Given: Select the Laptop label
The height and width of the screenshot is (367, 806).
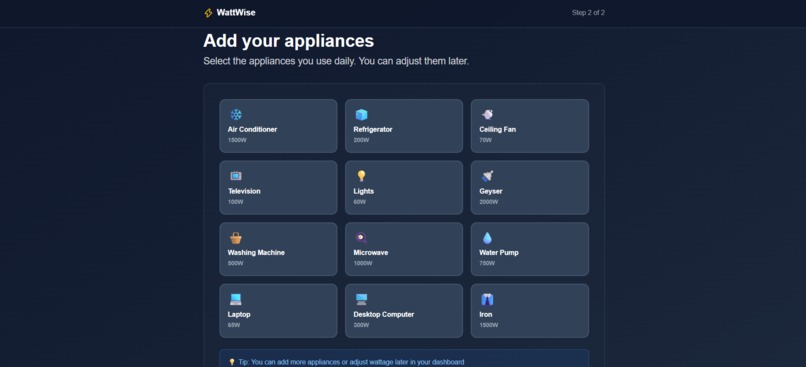Looking at the screenshot, I should click(x=239, y=315).
